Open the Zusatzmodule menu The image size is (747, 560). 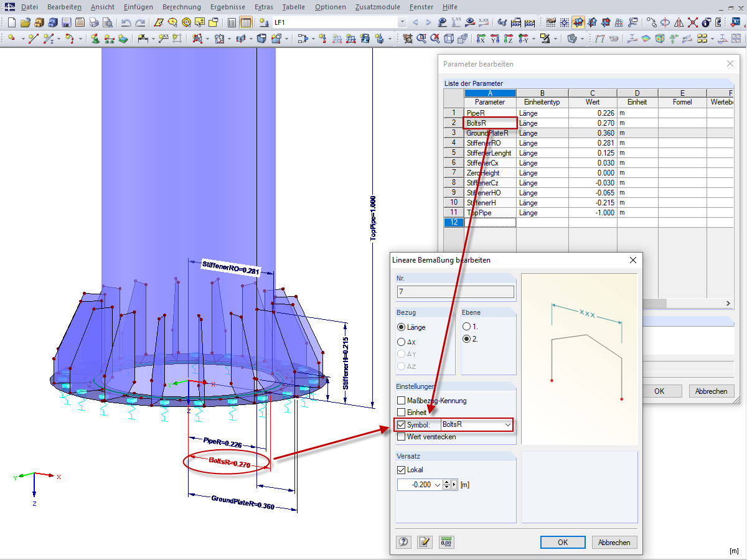[x=377, y=7]
